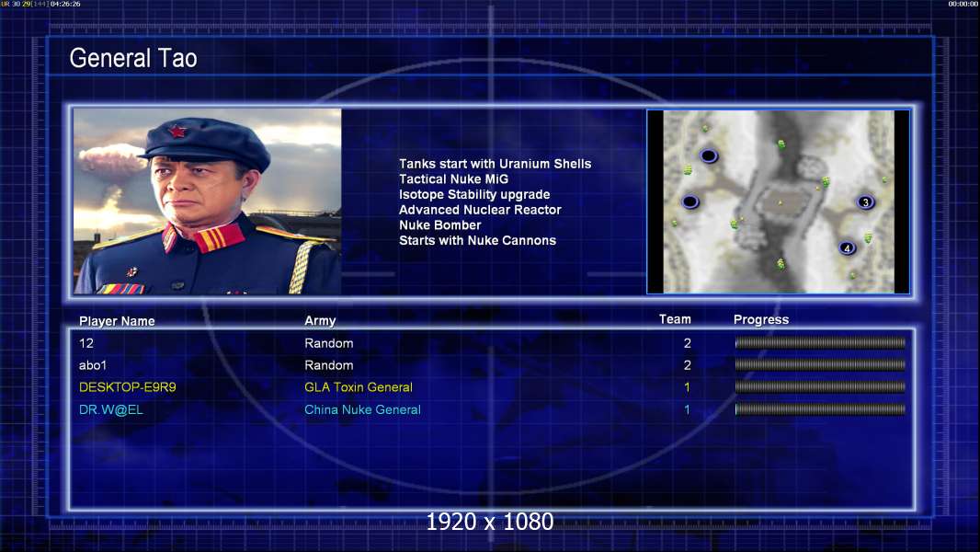Click the Random army entry for abo1
The image size is (980, 552).
click(x=329, y=365)
